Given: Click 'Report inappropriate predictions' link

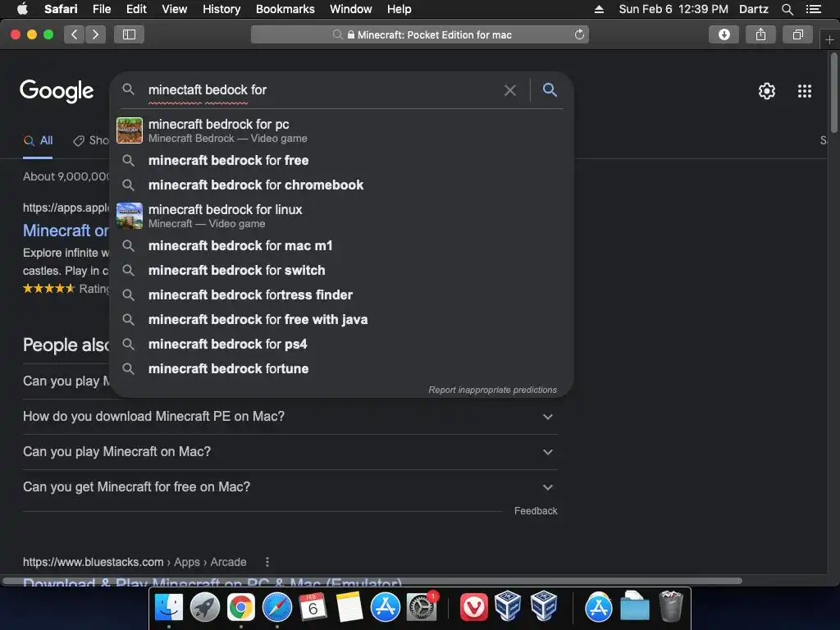Looking at the screenshot, I should click(492, 390).
